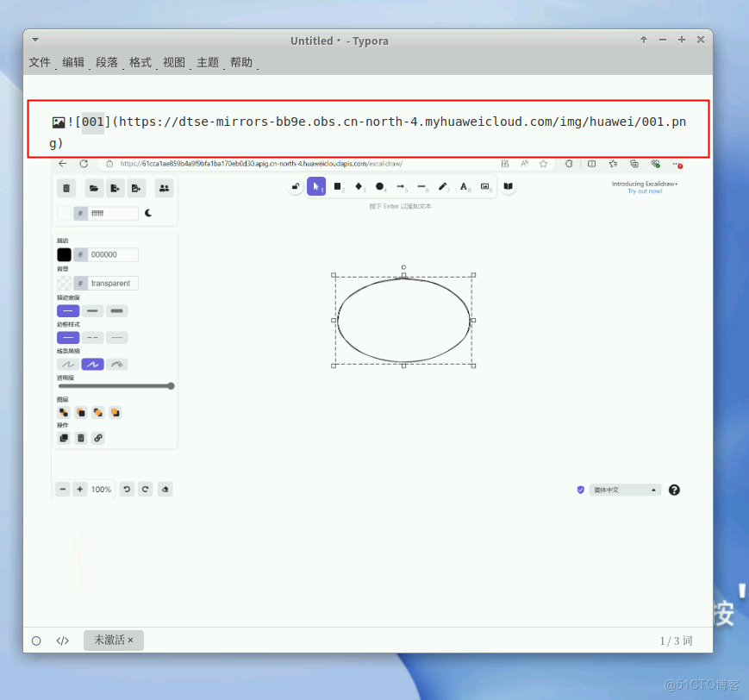Click the canvas background color swatch
Image resolution: width=749 pixels, height=700 pixels.
[x=64, y=214]
